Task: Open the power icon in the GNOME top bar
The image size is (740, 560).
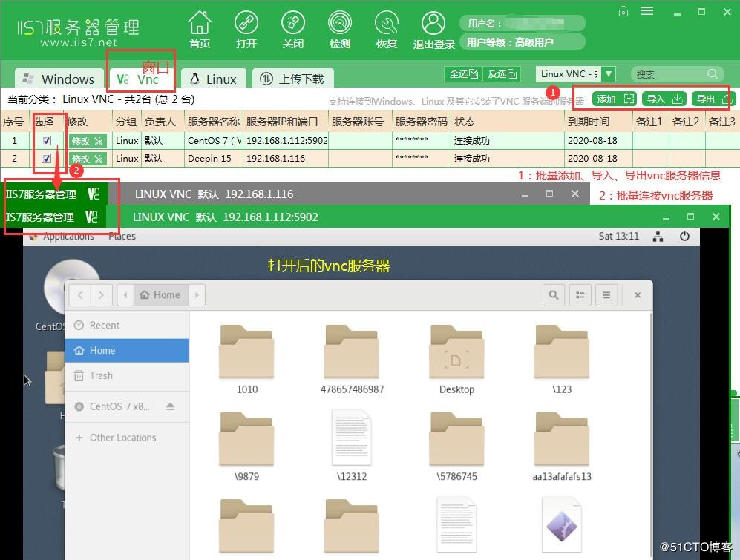Action: pyautogui.click(x=683, y=236)
